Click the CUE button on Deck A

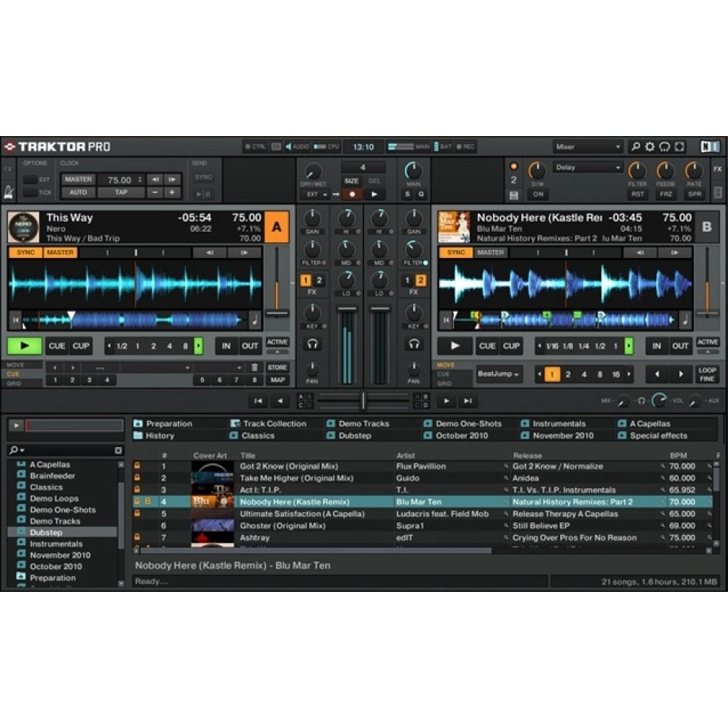(x=57, y=346)
